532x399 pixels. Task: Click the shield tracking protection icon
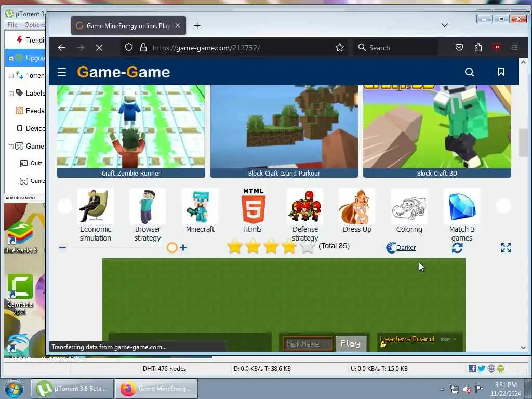tap(129, 47)
